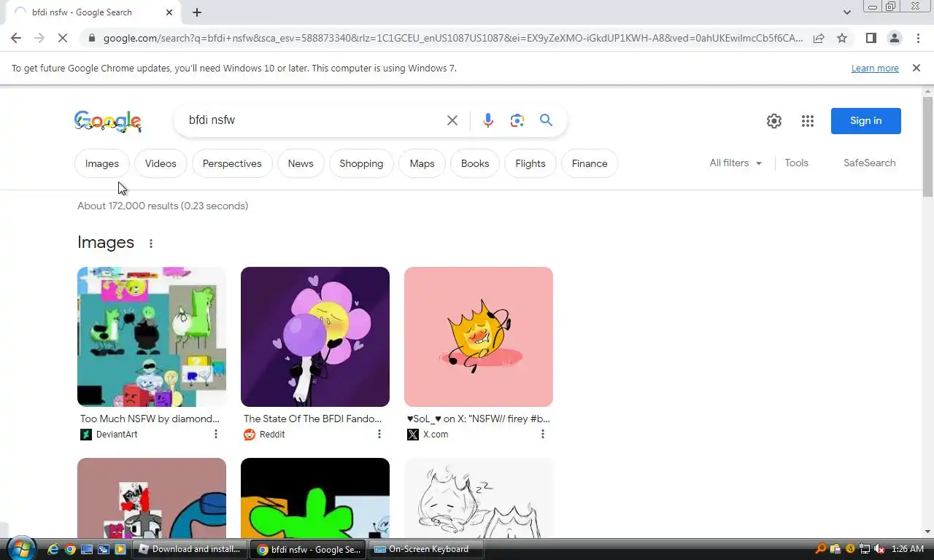Screen dimensions: 934x560
Task: Filter results by Maps
Action: point(422,163)
